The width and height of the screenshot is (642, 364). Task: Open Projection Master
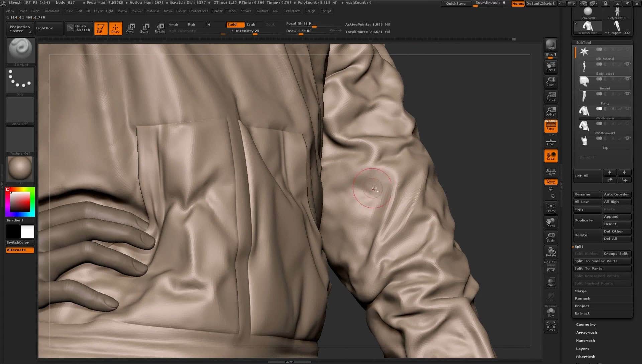pos(19,28)
